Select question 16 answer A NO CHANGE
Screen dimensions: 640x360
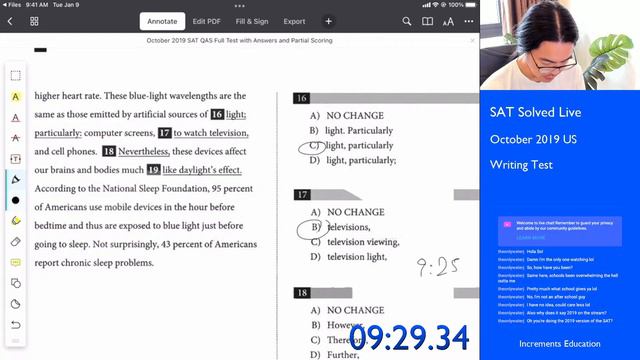[347, 116]
